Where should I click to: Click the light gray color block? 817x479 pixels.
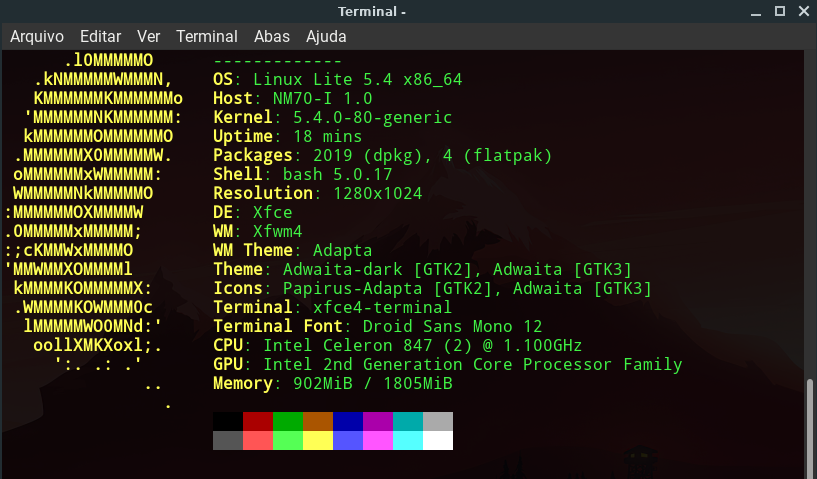[x=438, y=421]
